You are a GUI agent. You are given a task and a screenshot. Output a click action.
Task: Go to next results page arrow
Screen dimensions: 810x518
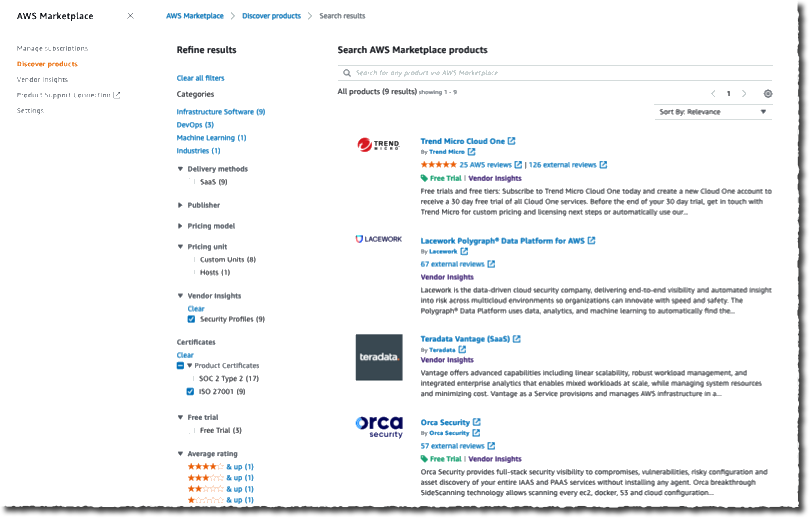[x=744, y=93]
